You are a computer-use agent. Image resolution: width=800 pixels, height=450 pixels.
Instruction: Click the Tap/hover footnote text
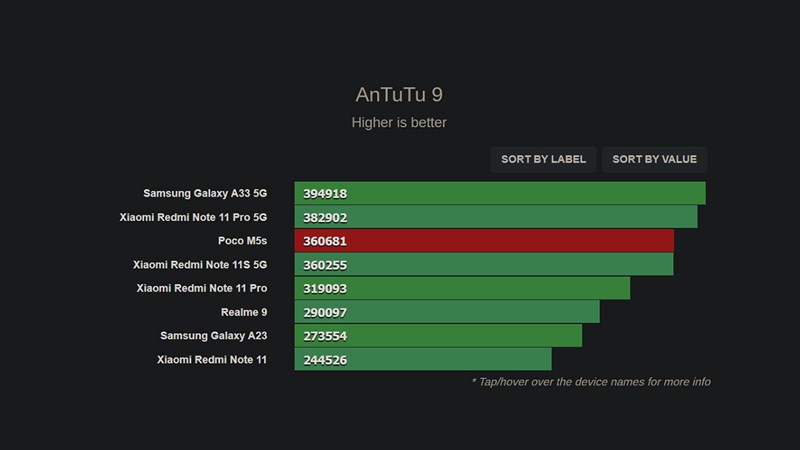591,382
